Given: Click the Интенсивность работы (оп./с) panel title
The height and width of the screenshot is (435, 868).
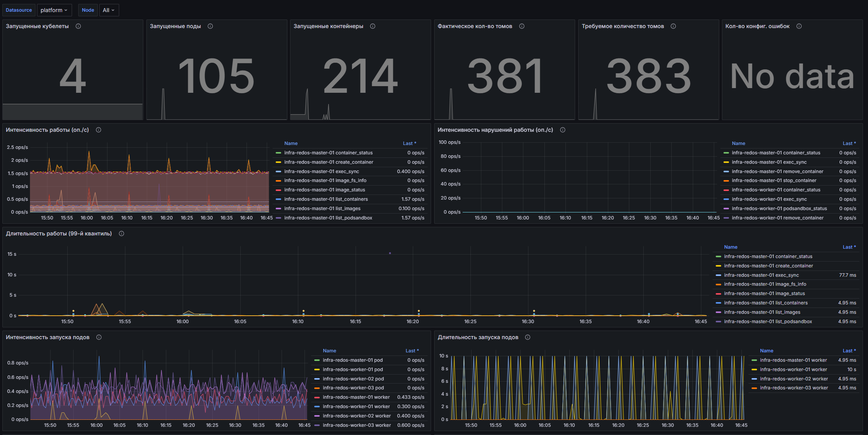Looking at the screenshot, I should click(x=47, y=130).
